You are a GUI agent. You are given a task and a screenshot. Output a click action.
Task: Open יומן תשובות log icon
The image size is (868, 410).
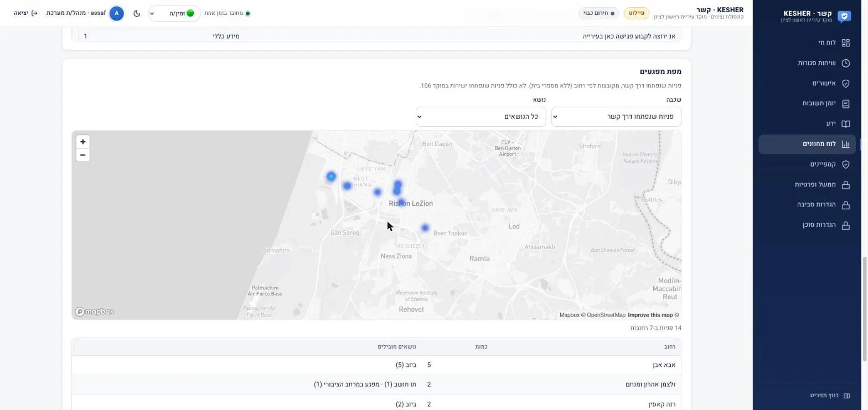845,103
